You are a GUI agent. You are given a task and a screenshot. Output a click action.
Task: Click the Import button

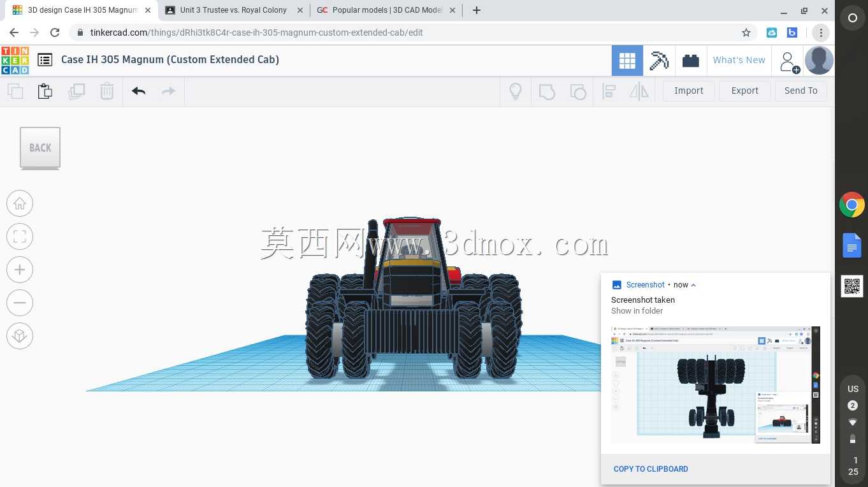pos(689,91)
